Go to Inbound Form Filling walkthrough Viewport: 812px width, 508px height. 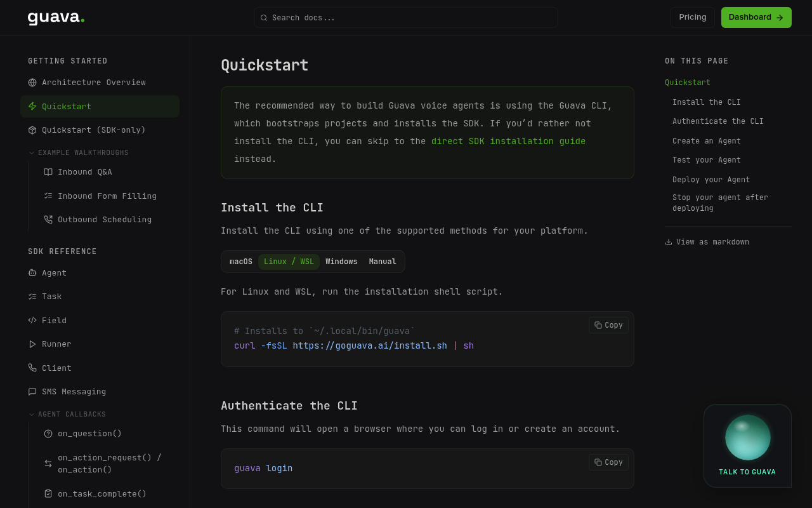coord(108,196)
